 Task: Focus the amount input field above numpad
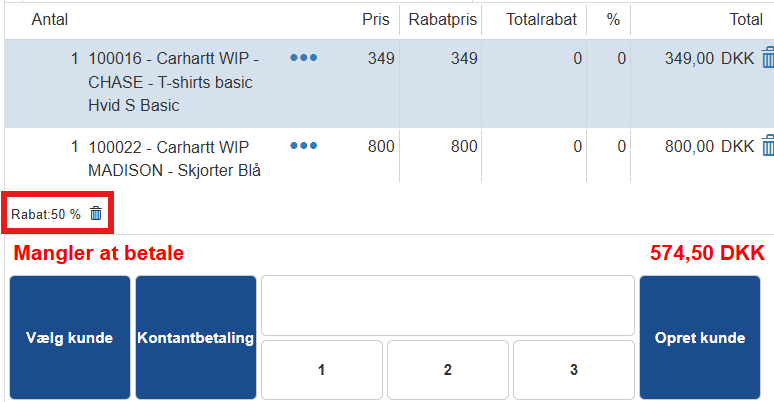[x=447, y=305]
